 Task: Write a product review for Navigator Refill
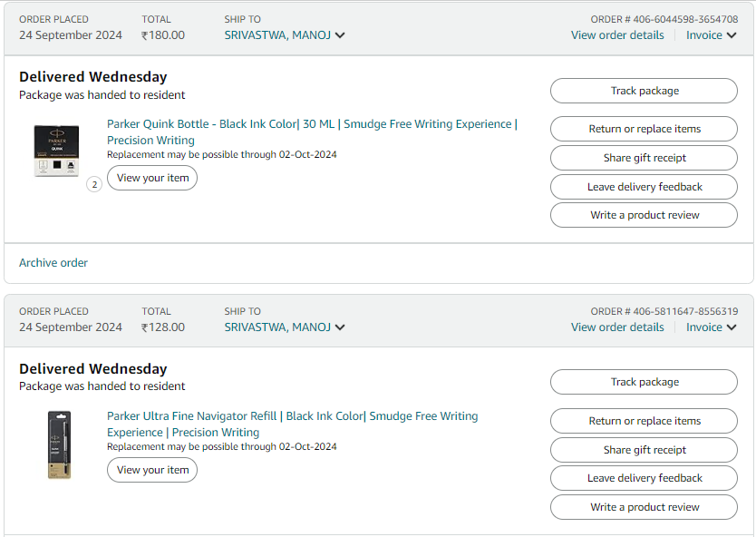click(x=644, y=507)
